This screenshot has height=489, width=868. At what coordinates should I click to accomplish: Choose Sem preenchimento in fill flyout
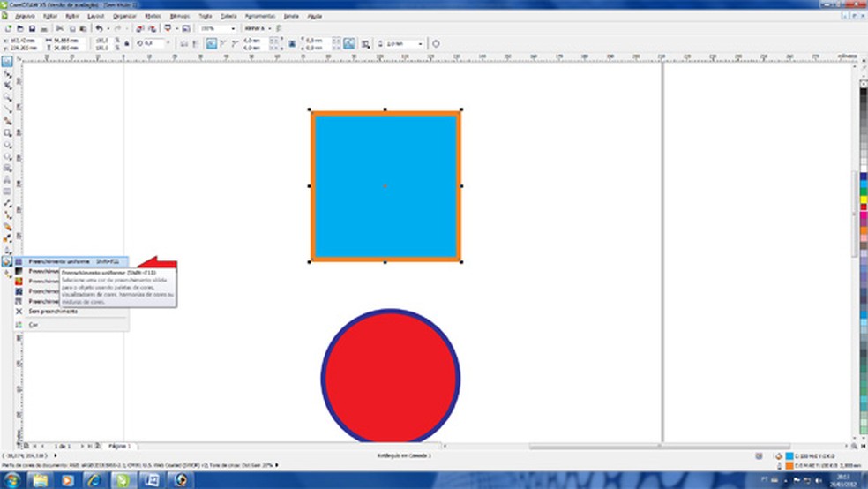(55, 312)
